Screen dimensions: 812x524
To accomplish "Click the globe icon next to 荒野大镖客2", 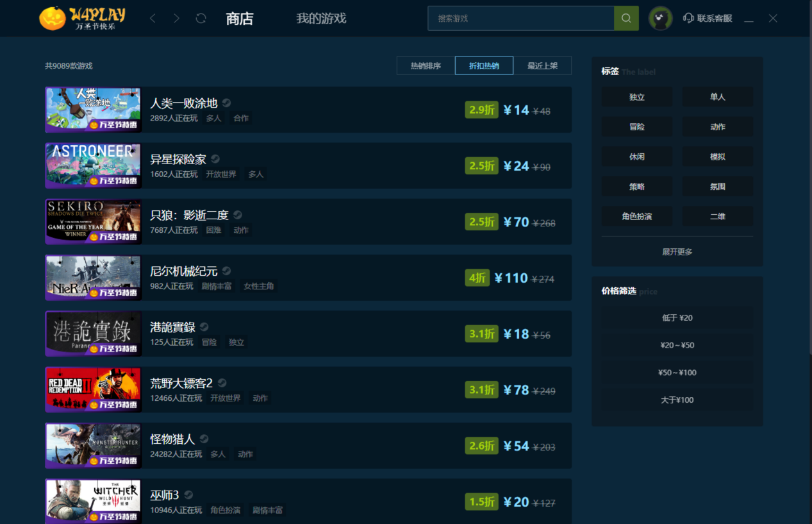I will coord(222,382).
